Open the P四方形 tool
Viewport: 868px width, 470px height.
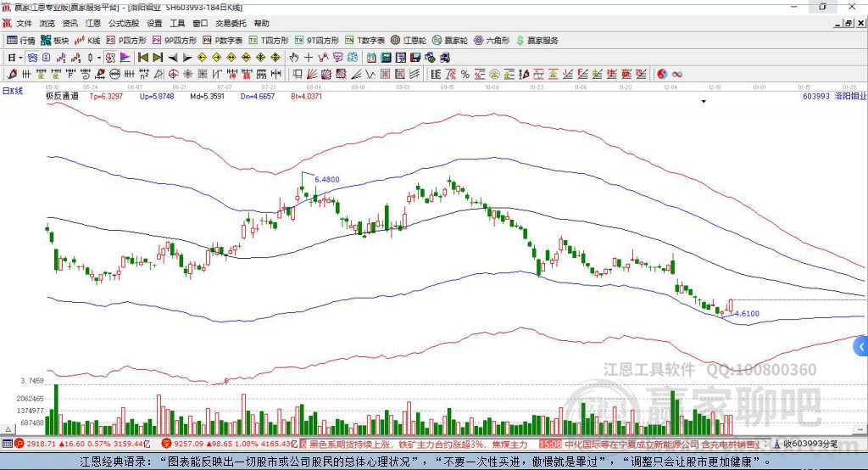click(126, 41)
